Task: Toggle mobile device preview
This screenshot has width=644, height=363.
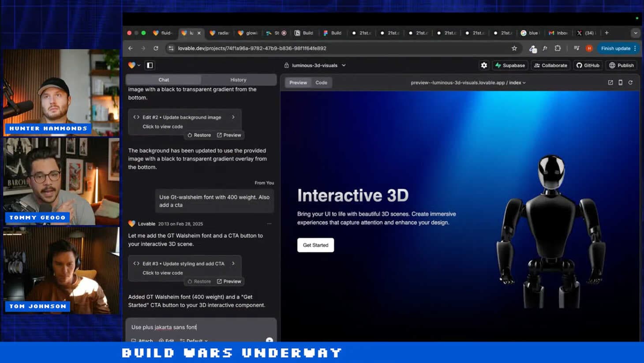Action: coord(620,82)
